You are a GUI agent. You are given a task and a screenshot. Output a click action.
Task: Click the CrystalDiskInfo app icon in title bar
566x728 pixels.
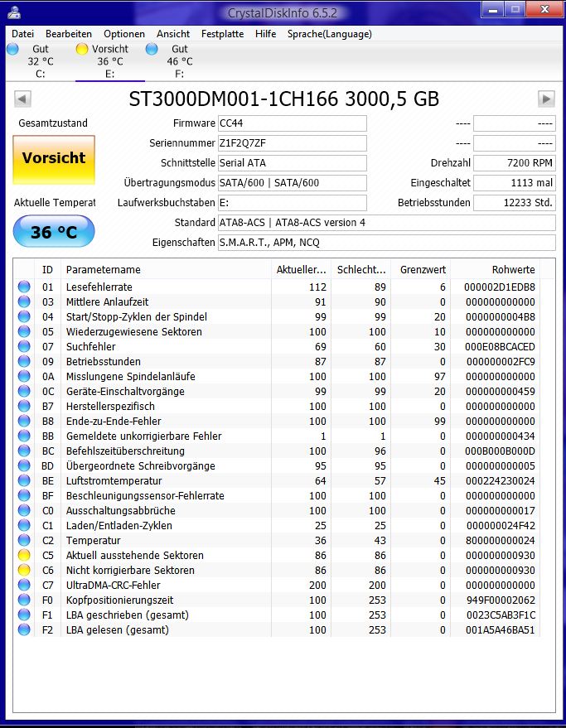[14, 12]
